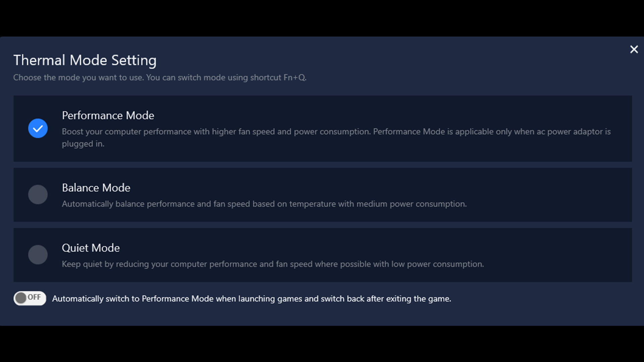Click the "Automatically balance performance" description
Screen dimensions: 644x362
(264, 204)
